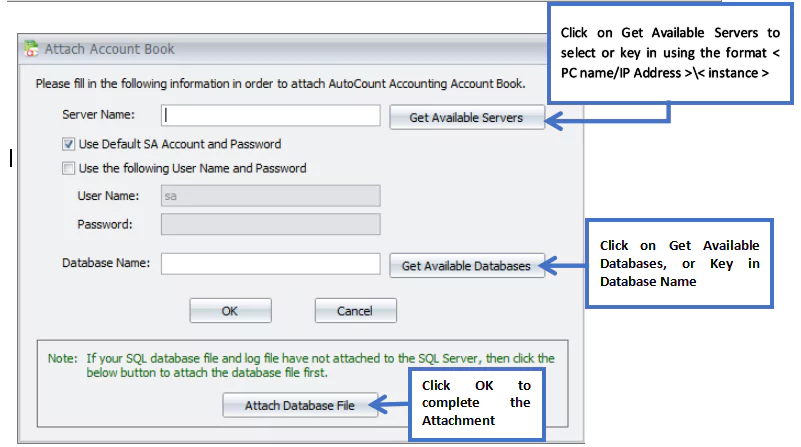Image resolution: width=801 pixels, height=447 pixels.
Task: Click the disabled Password field
Action: 271,224
